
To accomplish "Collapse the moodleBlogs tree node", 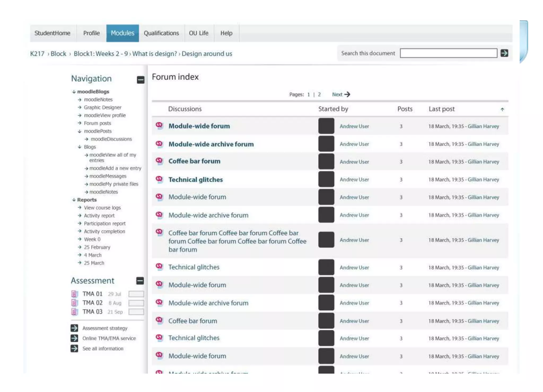I will point(74,92).
